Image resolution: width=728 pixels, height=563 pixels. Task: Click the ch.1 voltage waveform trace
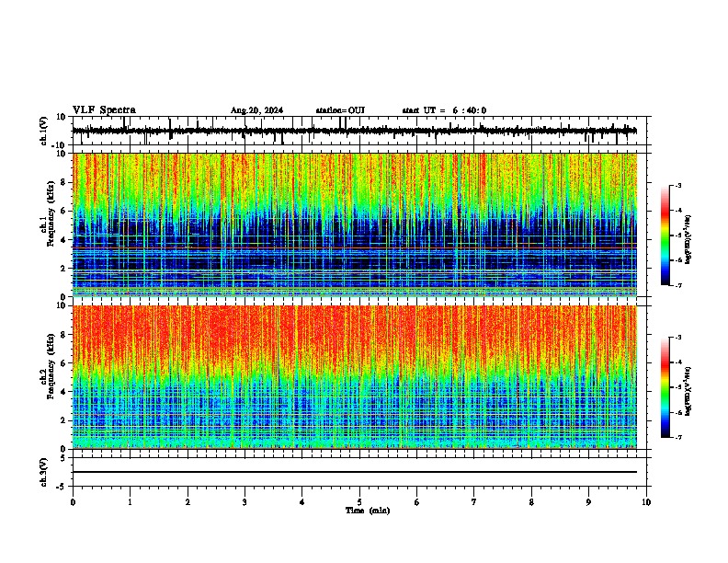354,131
